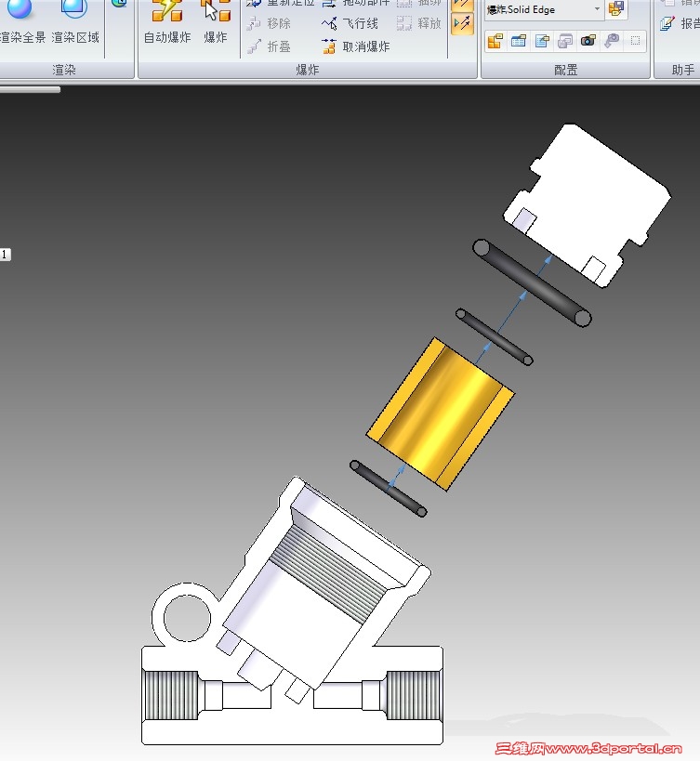
Task: Click first orange blocks configuration icon
Action: 495,41
